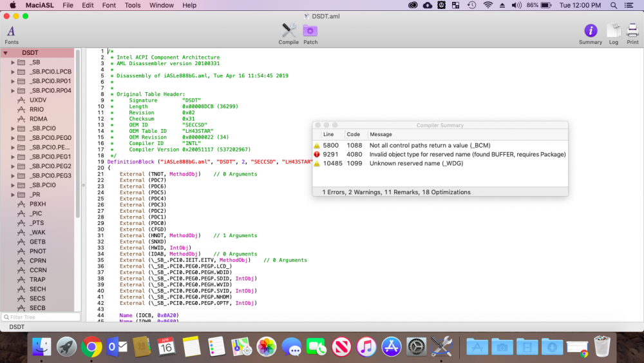
Task: Expand _SB.PCI0.RP04 tree folder
Action: click(x=13, y=91)
